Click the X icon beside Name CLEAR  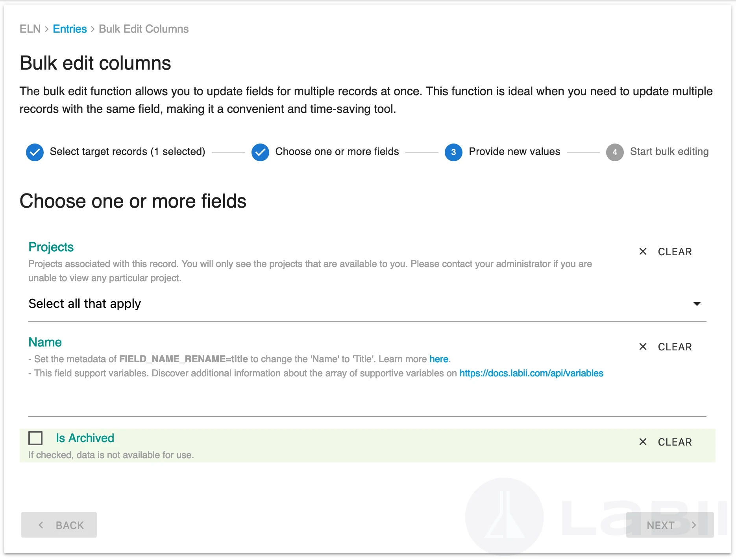click(x=643, y=346)
